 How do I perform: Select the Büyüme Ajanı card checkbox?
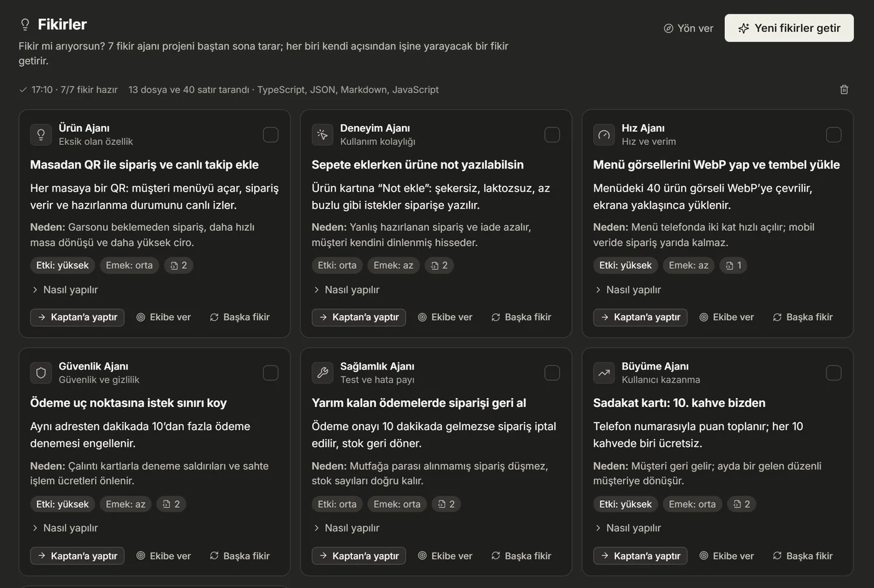834,373
